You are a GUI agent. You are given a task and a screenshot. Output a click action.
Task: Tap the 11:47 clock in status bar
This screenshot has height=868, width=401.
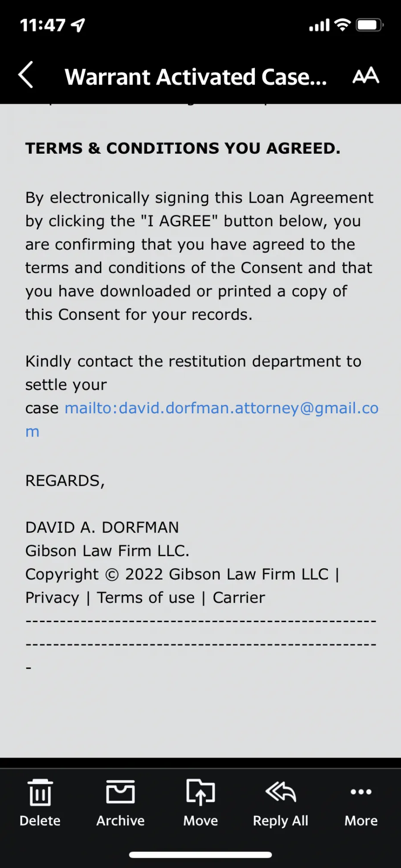tap(43, 25)
